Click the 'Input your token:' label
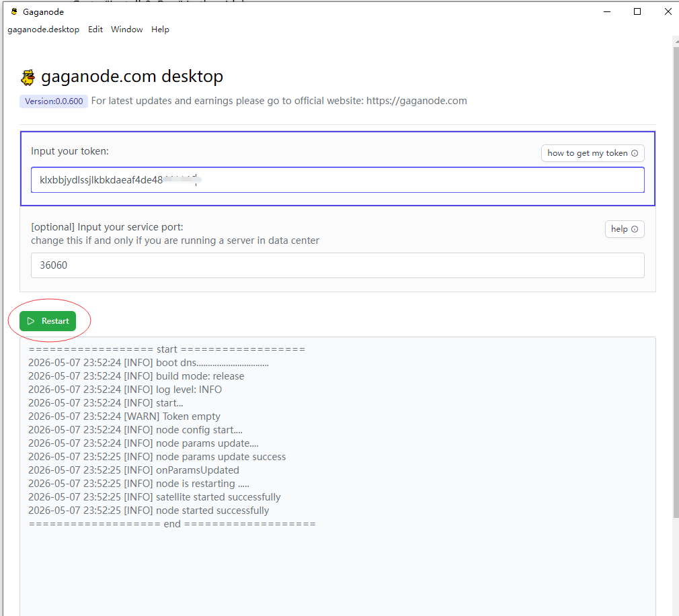 [70, 151]
